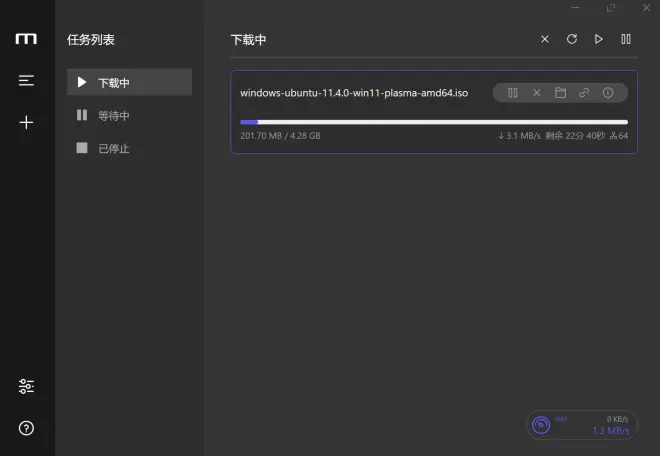Copy the iso download link
The image size is (660, 456).
tap(584, 93)
